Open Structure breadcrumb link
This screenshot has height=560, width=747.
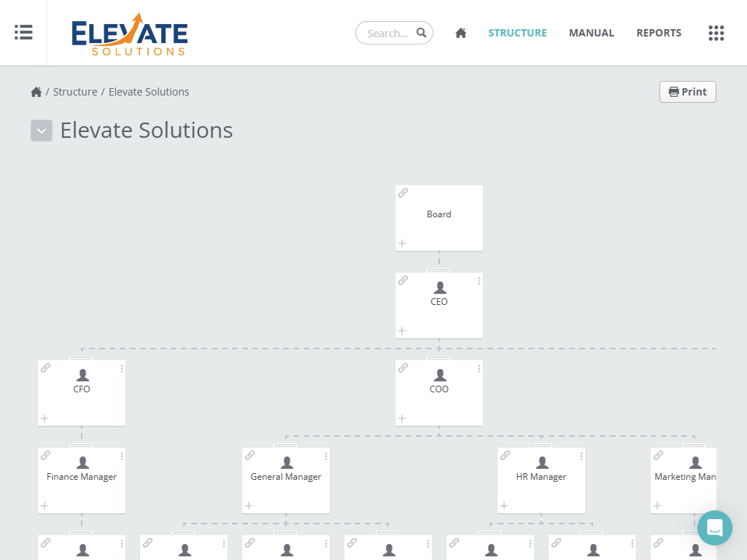pos(75,92)
